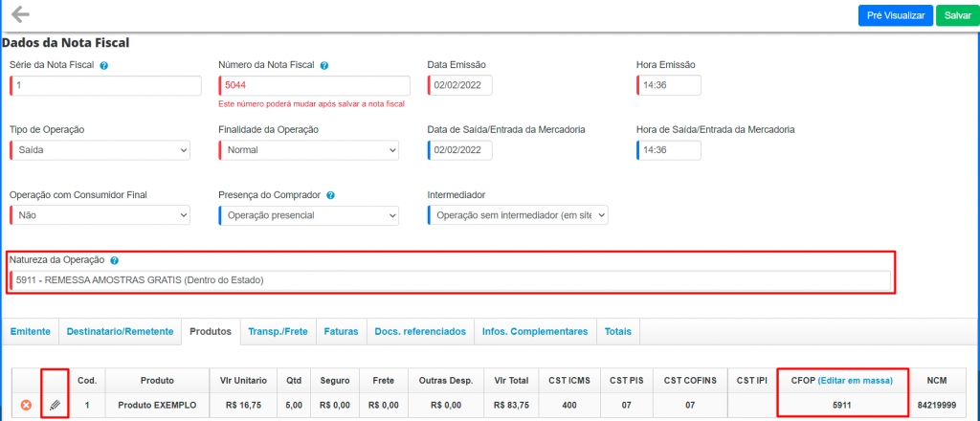Click help icon beside Série da Nota Fiscal
This screenshot has width=980, height=421.
click(x=103, y=65)
